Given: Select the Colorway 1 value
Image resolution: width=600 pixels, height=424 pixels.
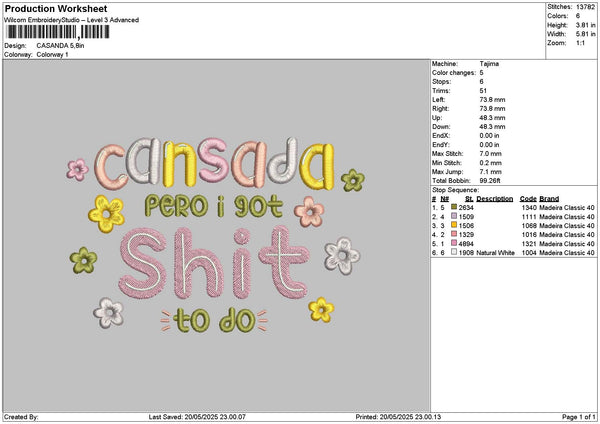Looking at the screenshot, I should 52,55.
